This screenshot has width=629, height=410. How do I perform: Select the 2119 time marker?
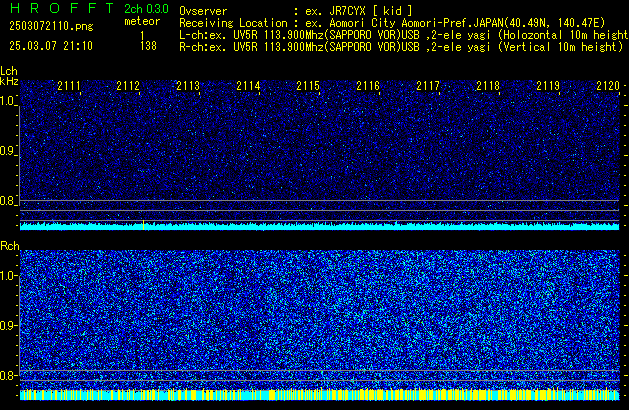click(x=548, y=86)
